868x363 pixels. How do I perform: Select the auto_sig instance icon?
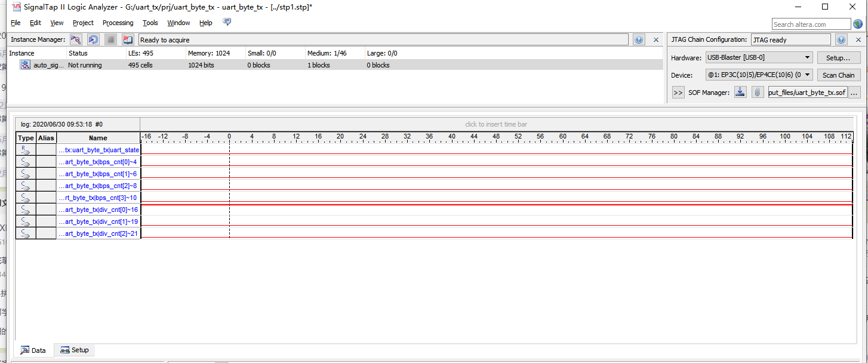click(25, 64)
